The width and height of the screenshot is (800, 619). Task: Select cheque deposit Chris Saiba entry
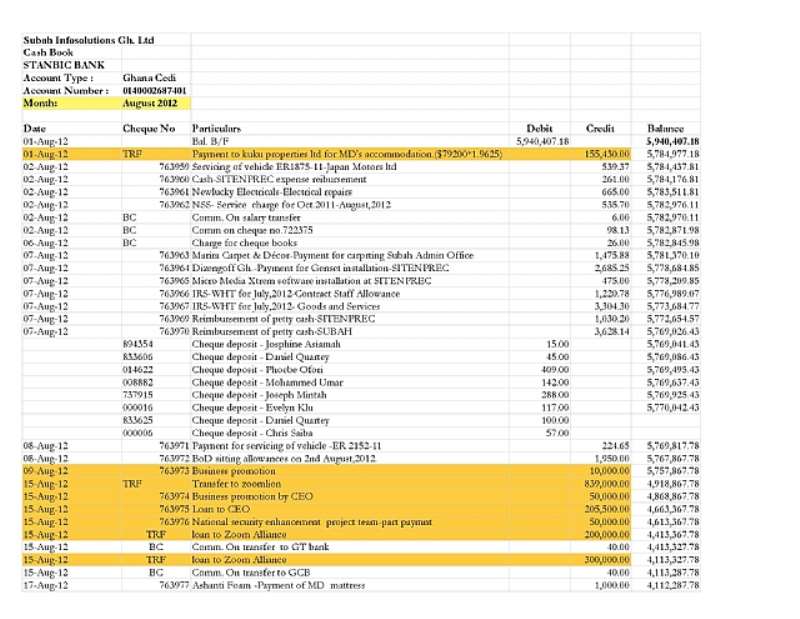252,433
